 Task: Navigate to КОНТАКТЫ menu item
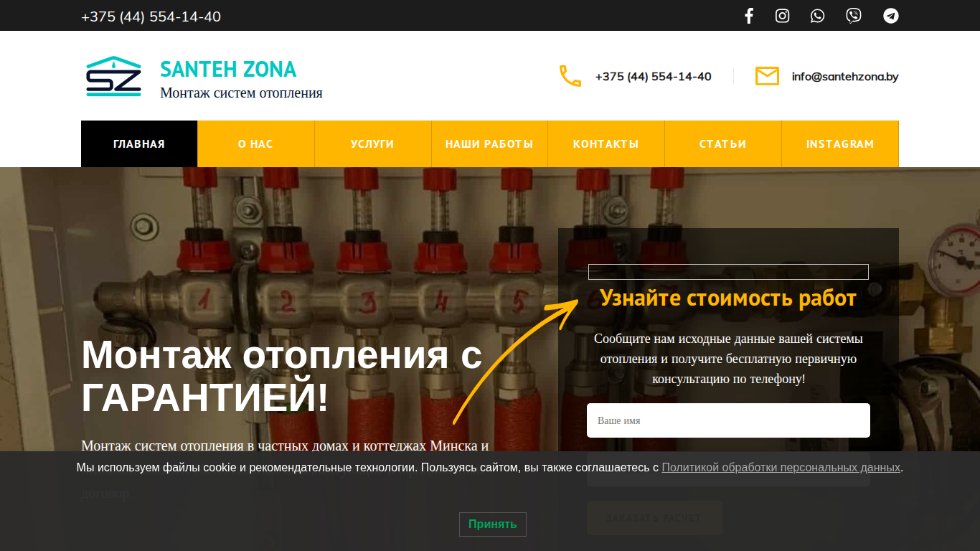tap(606, 143)
